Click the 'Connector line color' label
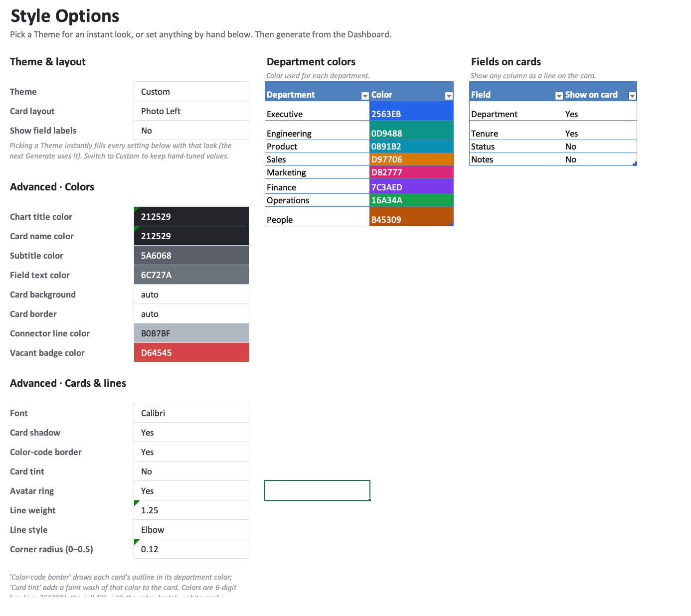The width and height of the screenshot is (691, 616). coord(50,333)
